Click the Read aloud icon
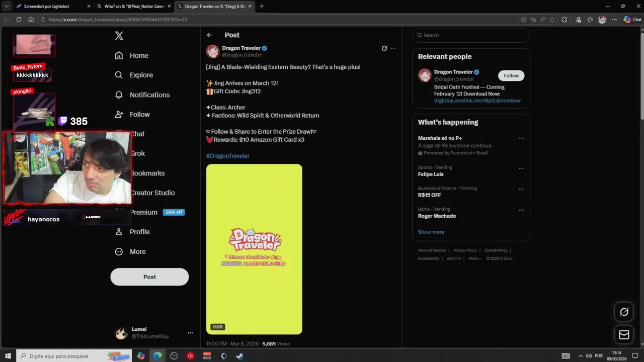This screenshot has height=362, width=644. tap(542, 20)
